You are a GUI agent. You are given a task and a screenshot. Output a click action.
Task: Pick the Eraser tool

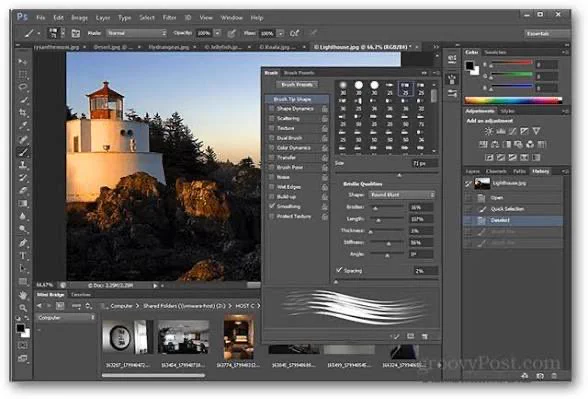22,190
